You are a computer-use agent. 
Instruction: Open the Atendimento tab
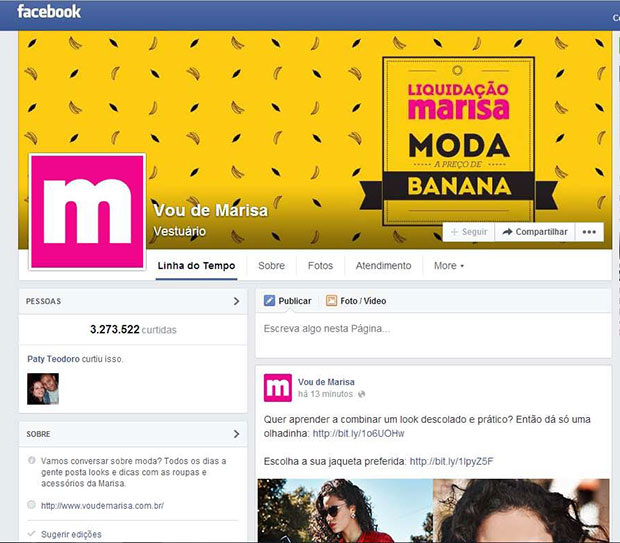coord(383,266)
